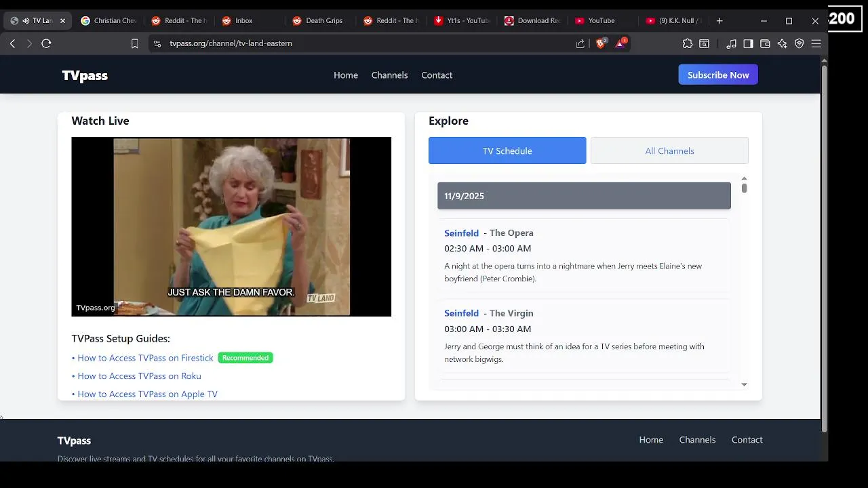Image resolution: width=868 pixels, height=488 pixels.
Task: Open the Brave Wallet icon
Action: [765, 43]
